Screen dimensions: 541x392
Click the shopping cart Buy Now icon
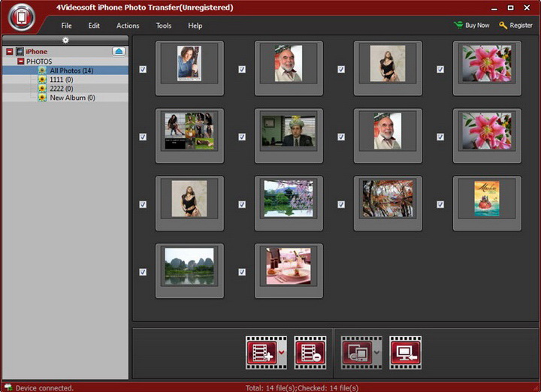[458, 26]
